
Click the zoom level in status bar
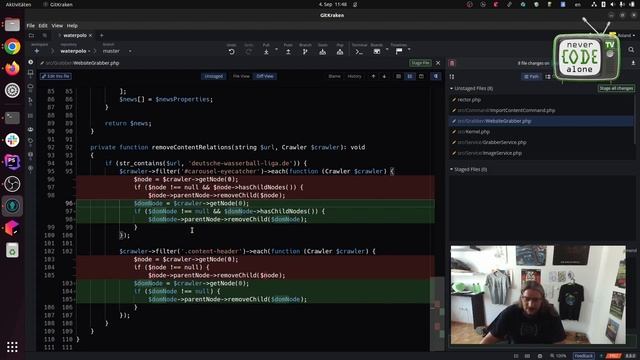coord(558,356)
